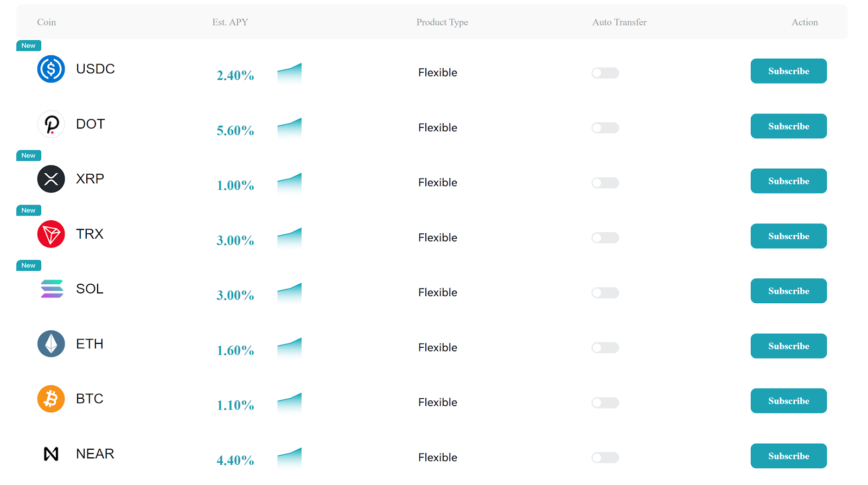
Task: Switch on Auto Transfer for NEAR
Action: pos(605,458)
